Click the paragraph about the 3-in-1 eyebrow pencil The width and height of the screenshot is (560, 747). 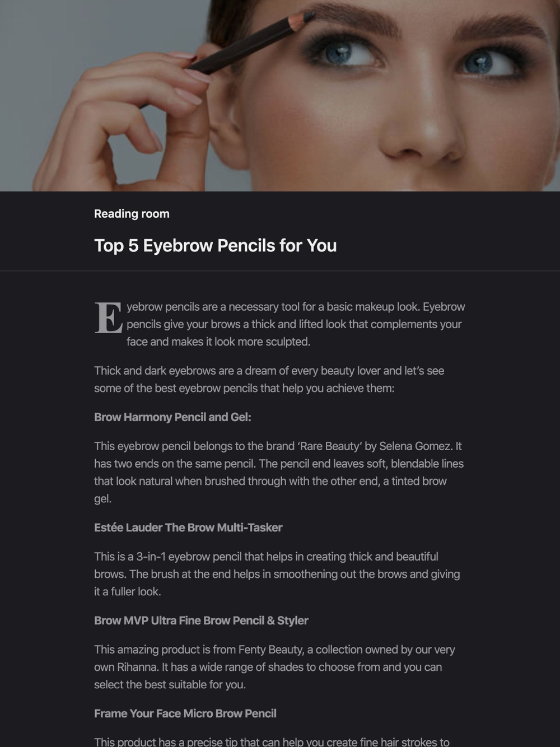click(x=277, y=574)
